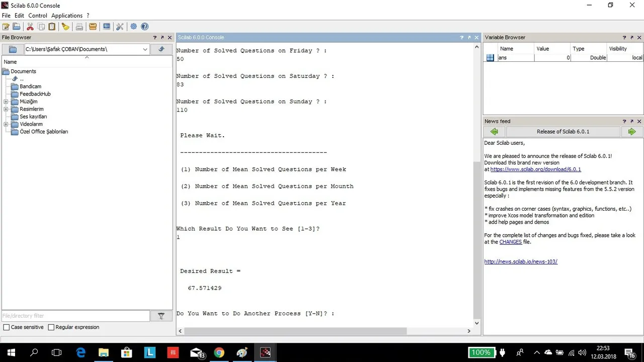Toggle the Case sensitive checkbox
Screen dimensions: 644x362
click(7, 327)
